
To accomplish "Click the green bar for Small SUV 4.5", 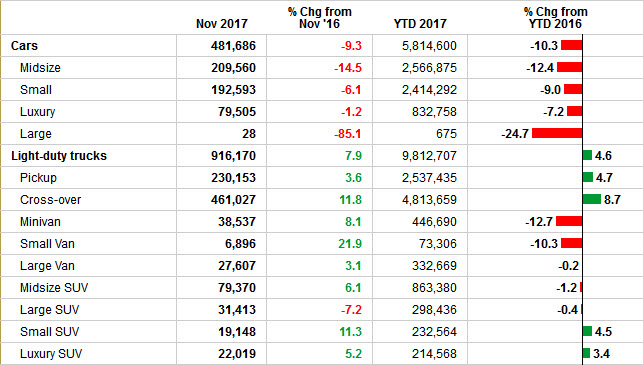I will point(587,331).
